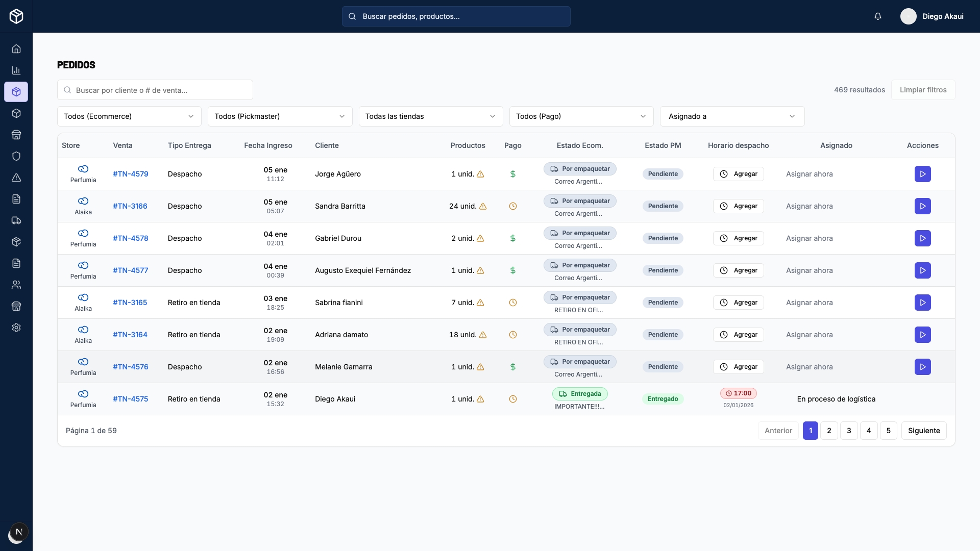Expand the Asignado a dropdown
This screenshot has width=980, height=551.
tap(732, 116)
